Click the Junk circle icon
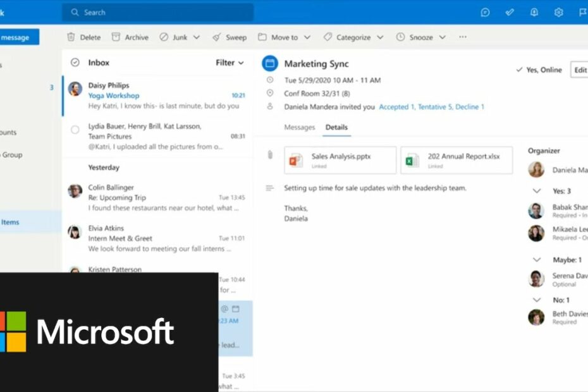The width and height of the screenshot is (588, 392). pos(164,37)
